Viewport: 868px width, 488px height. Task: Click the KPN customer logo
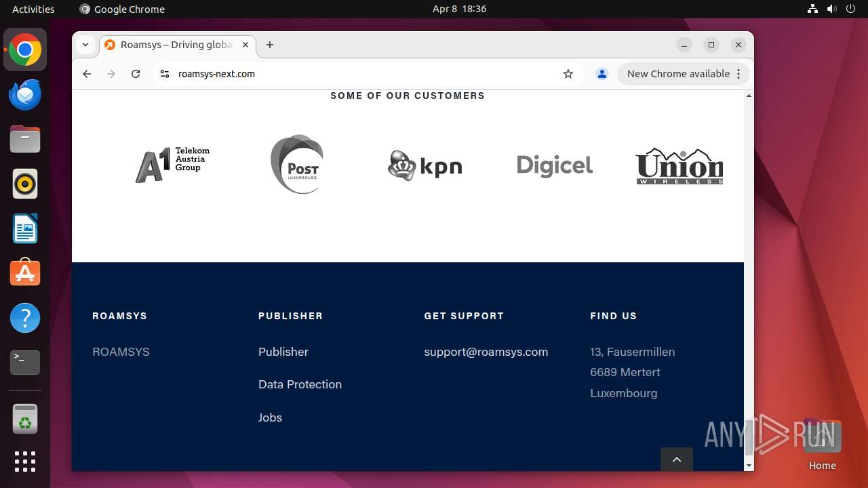coord(425,165)
